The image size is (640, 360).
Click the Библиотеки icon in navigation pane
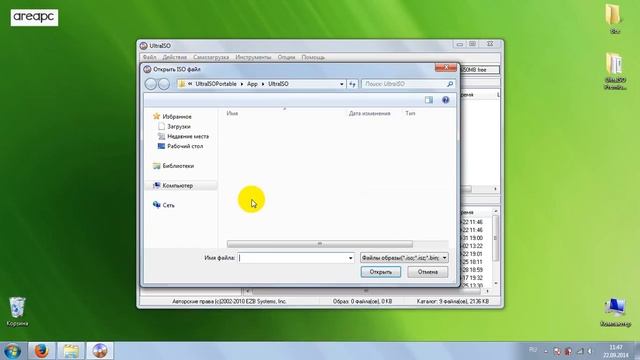[x=156, y=166]
